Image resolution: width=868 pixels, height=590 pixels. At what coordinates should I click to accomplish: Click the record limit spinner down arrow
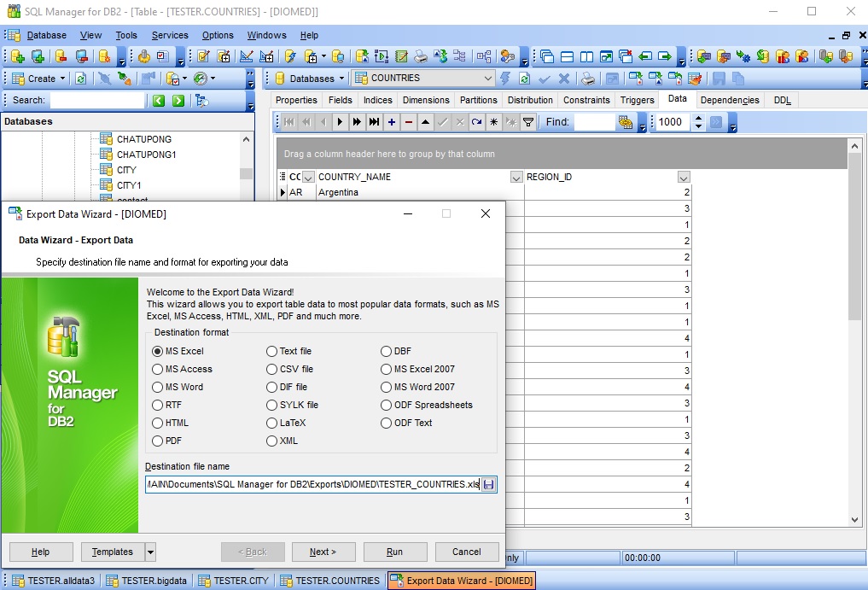click(699, 126)
